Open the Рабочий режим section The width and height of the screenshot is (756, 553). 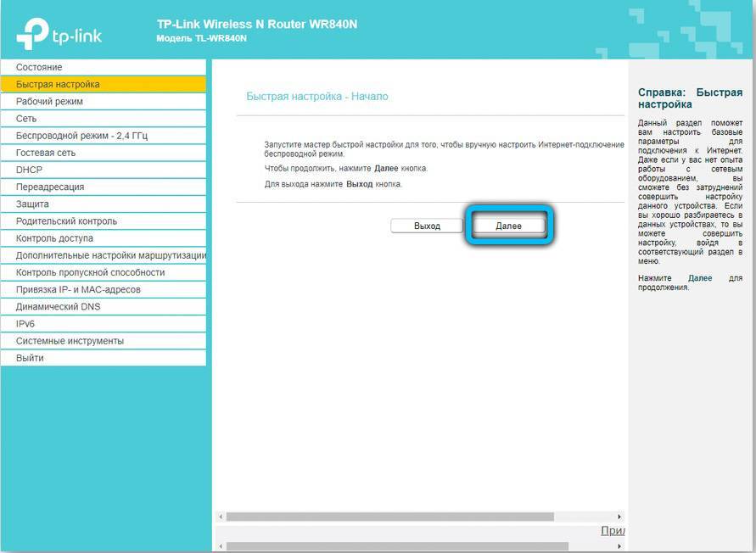(x=49, y=102)
